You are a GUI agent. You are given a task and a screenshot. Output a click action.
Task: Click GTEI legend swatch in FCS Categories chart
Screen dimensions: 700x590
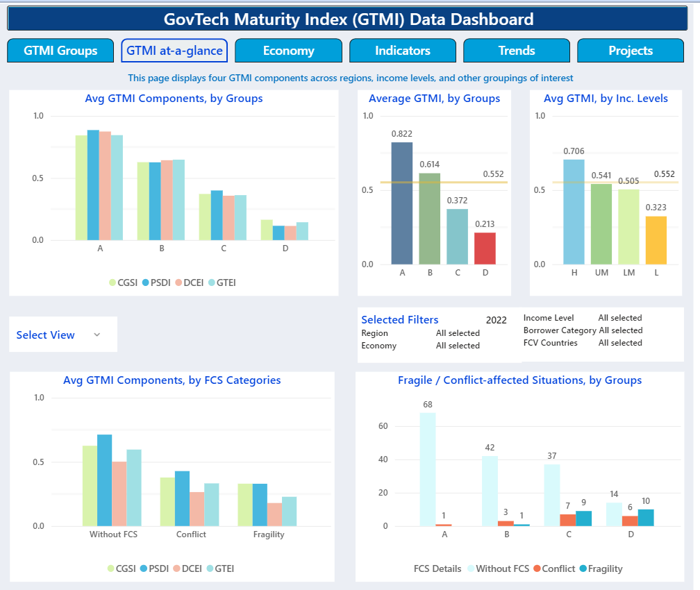pyautogui.click(x=210, y=568)
